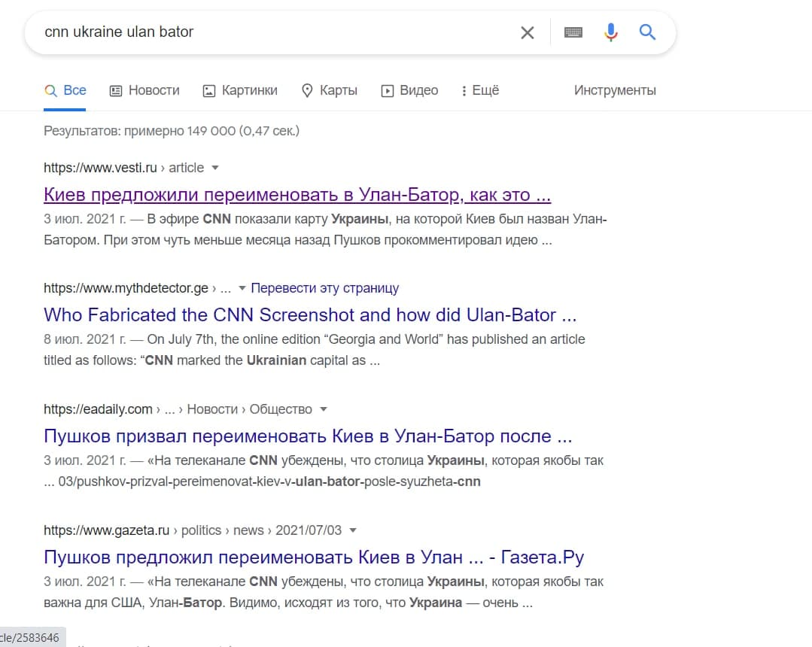Expand the options arrow beside mythdetector.ge URL
This screenshot has width=812, height=647.
pyautogui.click(x=242, y=287)
